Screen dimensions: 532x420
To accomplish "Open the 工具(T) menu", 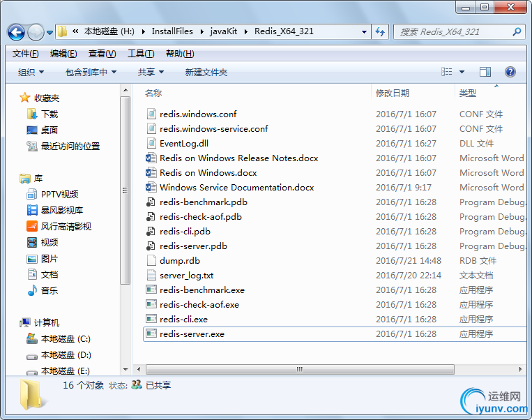I will 141,54.
